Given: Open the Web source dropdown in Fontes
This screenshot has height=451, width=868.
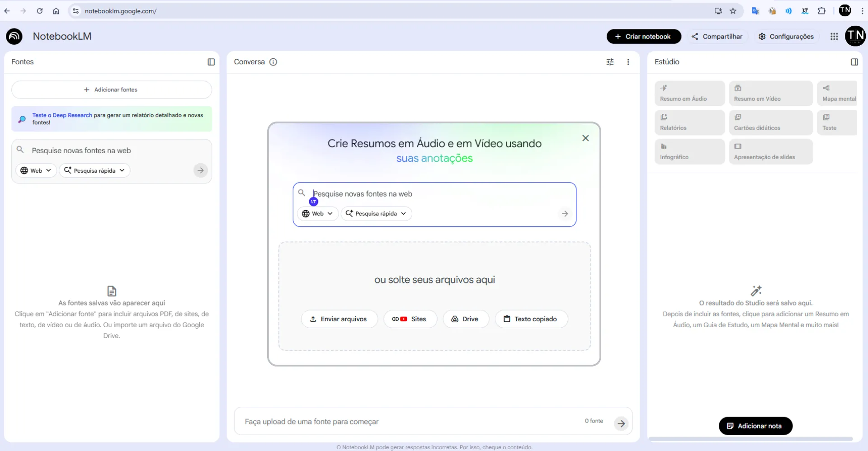Looking at the screenshot, I should (36, 170).
